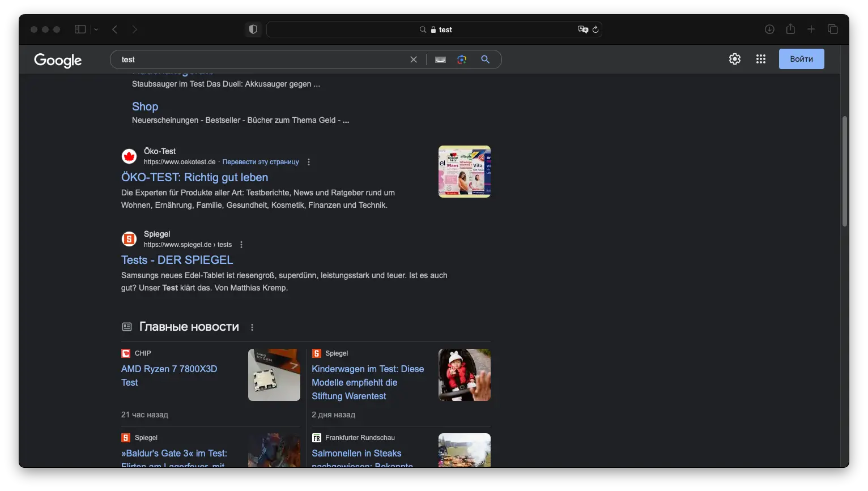The image size is (868, 491).
Task: Open the AMD Ryzen processor thumbnail
Action: [274, 375]
